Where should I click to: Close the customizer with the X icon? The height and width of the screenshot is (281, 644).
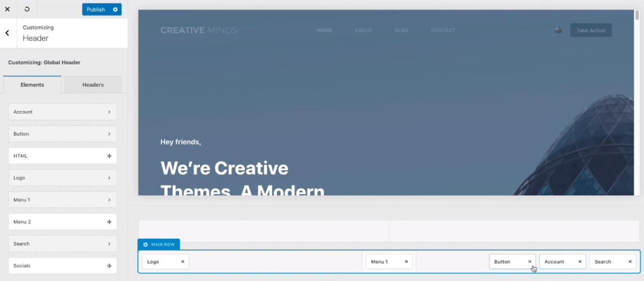(x=7, y=9)
